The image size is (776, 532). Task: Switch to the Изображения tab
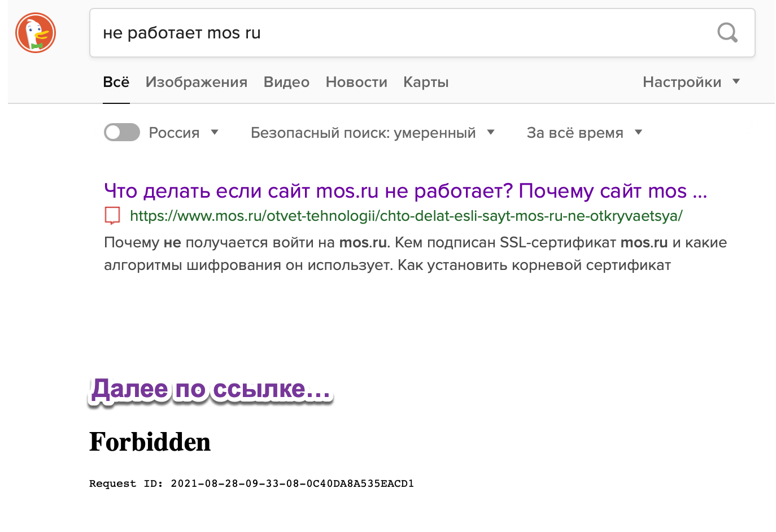pos(197,82)
